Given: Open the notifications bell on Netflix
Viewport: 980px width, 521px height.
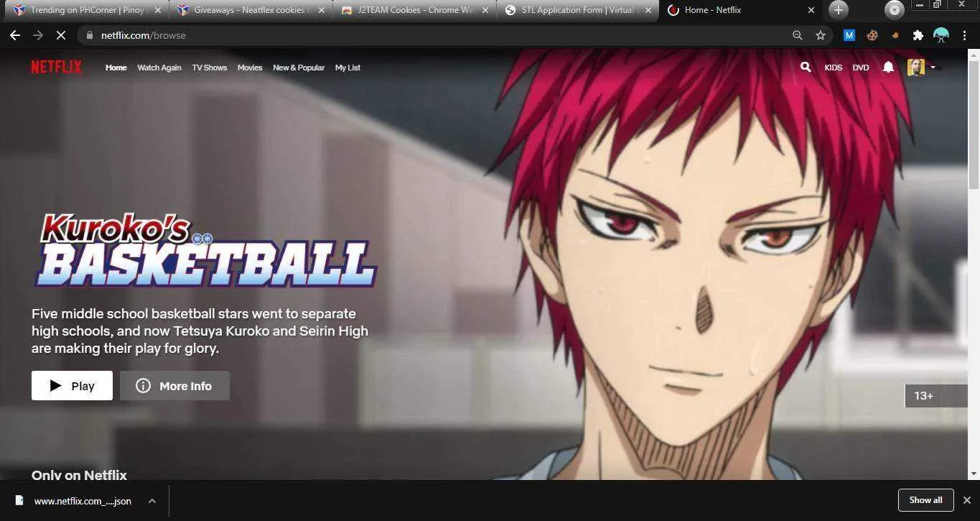Looking at the screenshot, I should coord(888,67).
